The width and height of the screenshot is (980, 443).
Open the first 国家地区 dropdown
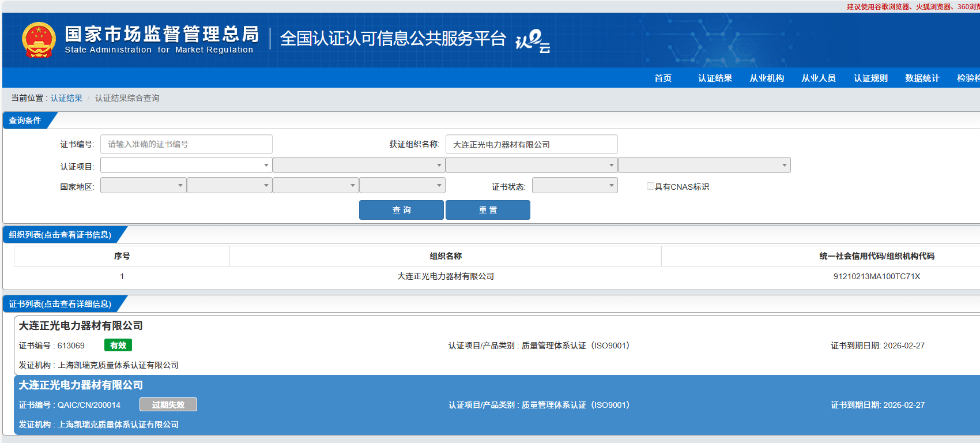[x=143, y=185]
